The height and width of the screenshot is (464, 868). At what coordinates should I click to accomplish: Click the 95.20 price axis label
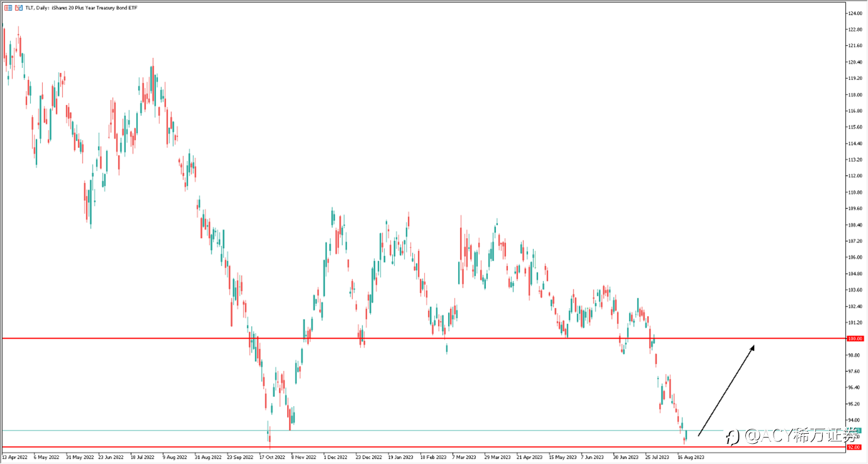(x=854, y=404)
